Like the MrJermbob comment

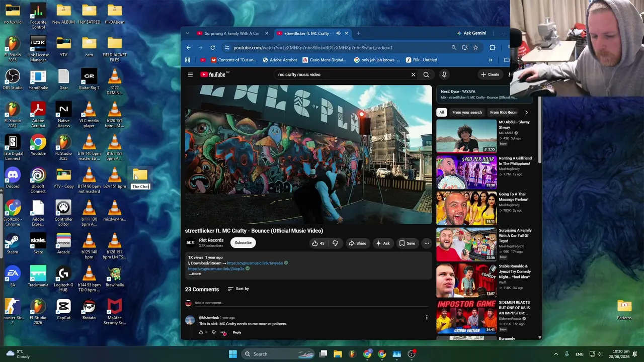(x=201, y=332)
